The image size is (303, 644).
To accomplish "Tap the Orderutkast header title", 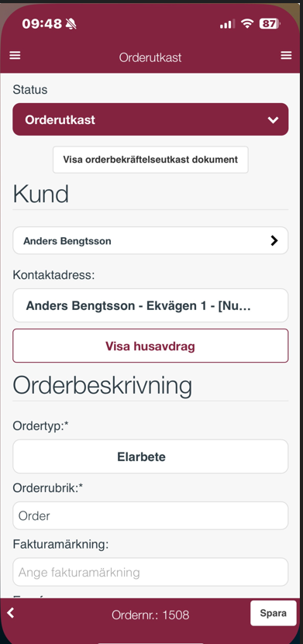I will [150, 57].
